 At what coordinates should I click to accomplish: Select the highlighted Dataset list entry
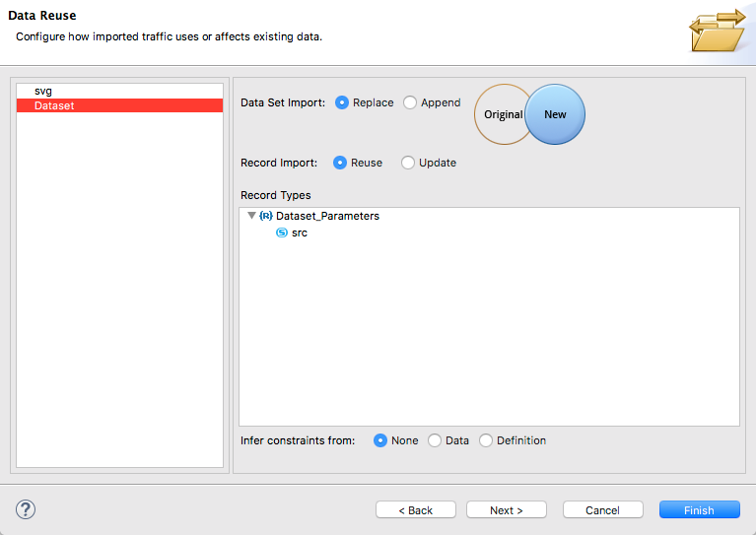119,105
